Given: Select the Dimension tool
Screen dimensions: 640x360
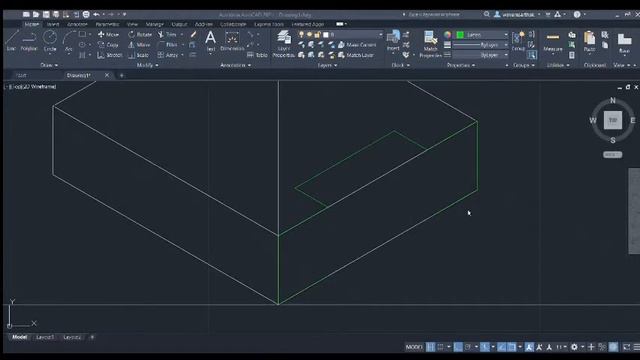Looking at the screenshot, I should [232, 41].
